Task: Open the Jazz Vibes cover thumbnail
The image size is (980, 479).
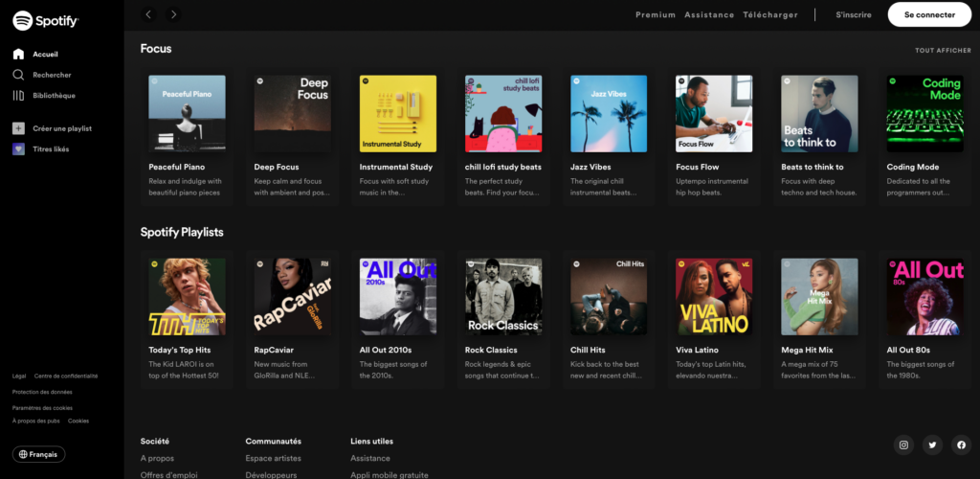Action: coord(609,114)
